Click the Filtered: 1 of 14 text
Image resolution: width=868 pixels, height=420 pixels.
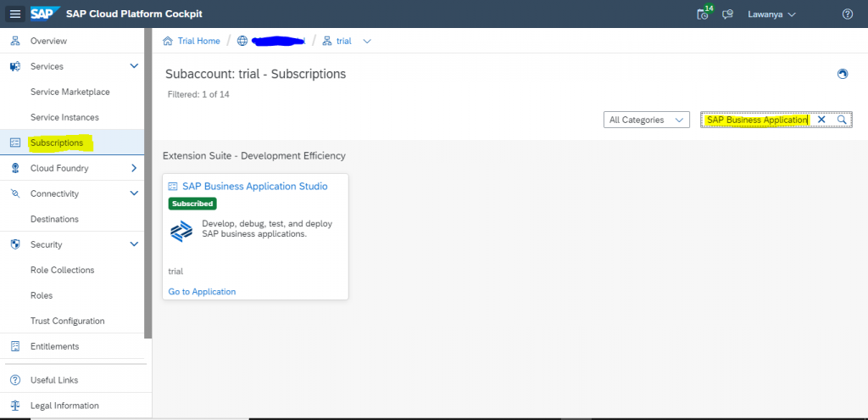pyautogui.click(x=198, y=95)
